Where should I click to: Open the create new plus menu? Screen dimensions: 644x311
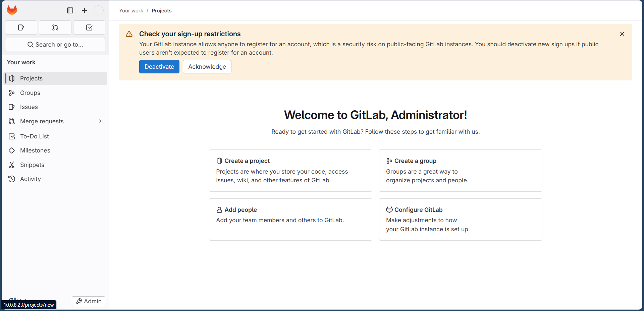[x=85, y=10]
